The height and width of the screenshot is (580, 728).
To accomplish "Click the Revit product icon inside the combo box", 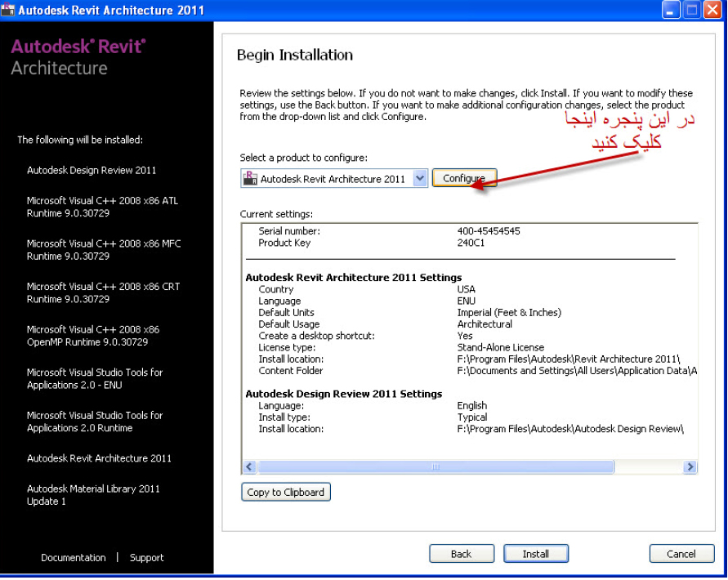I will (x=250, y=179).
